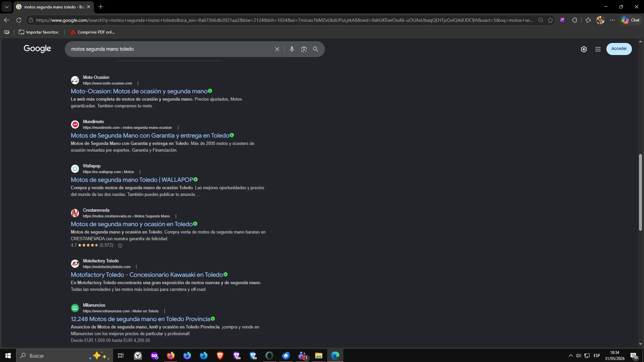644x362 pixels.
Task: Click the taskbar Buscar search box
Action: coord(64,356)
